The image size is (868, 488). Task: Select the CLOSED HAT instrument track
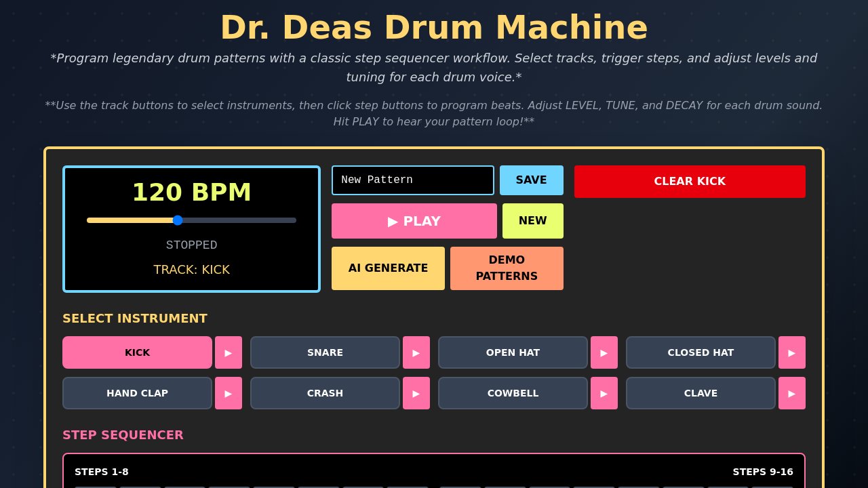coord(701,352)
